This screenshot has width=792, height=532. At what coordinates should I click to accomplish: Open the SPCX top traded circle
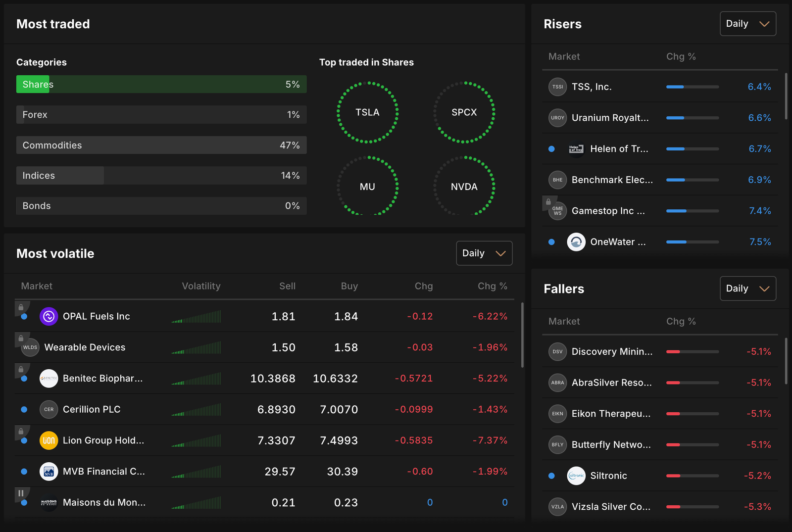464,112
